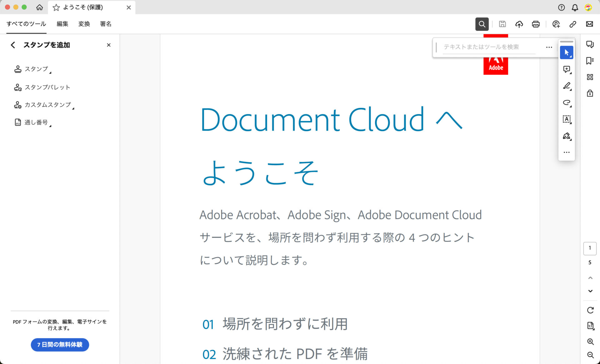Click the share with others icon
600x364 pixels.
coord(556,24)
